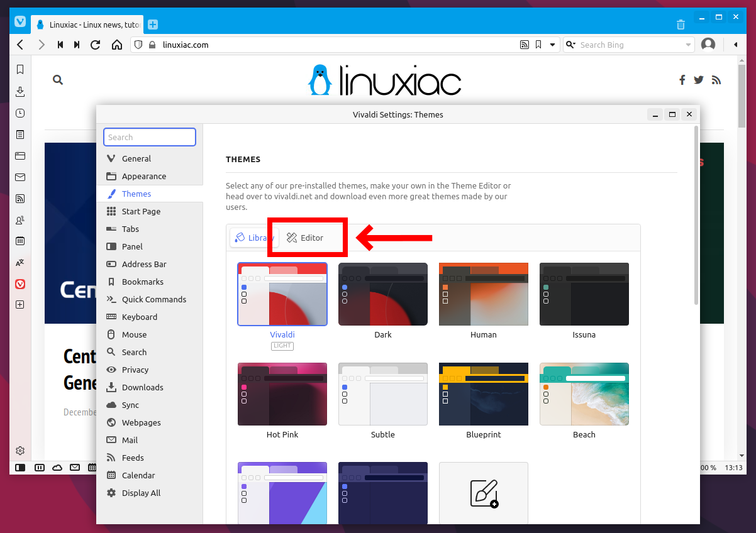Open the Calendar side panel
756x533 pixels.
[x=20, y=241]
